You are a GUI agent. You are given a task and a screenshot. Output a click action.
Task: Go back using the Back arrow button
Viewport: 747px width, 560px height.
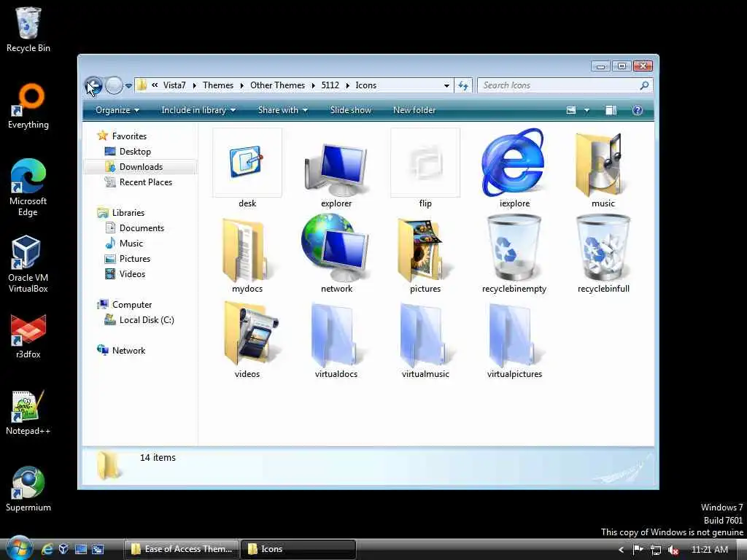pos(93,86)
